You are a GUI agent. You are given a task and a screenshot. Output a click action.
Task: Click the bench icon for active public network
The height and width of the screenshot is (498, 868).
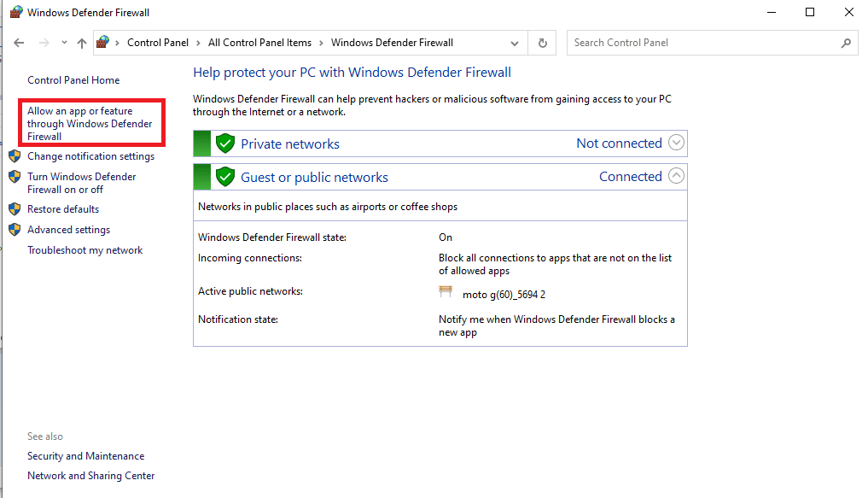point(446,293)
